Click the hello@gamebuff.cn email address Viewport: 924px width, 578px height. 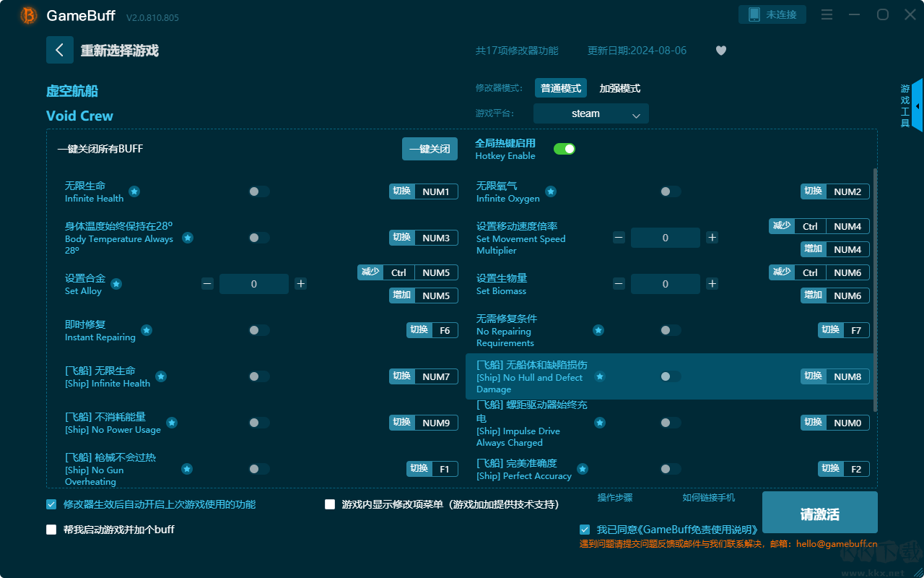(x=837, y=544)
